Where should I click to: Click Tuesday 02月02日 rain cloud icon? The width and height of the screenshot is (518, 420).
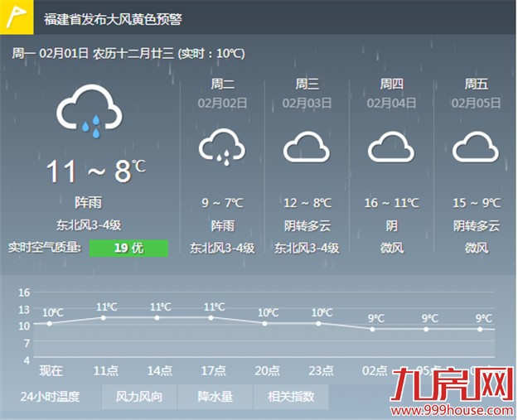pos(222,147)
